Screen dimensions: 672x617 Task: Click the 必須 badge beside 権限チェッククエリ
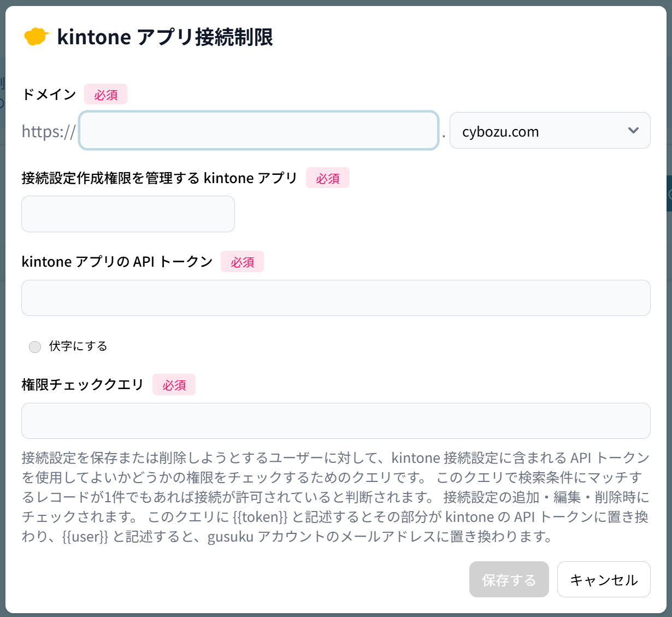174,385
